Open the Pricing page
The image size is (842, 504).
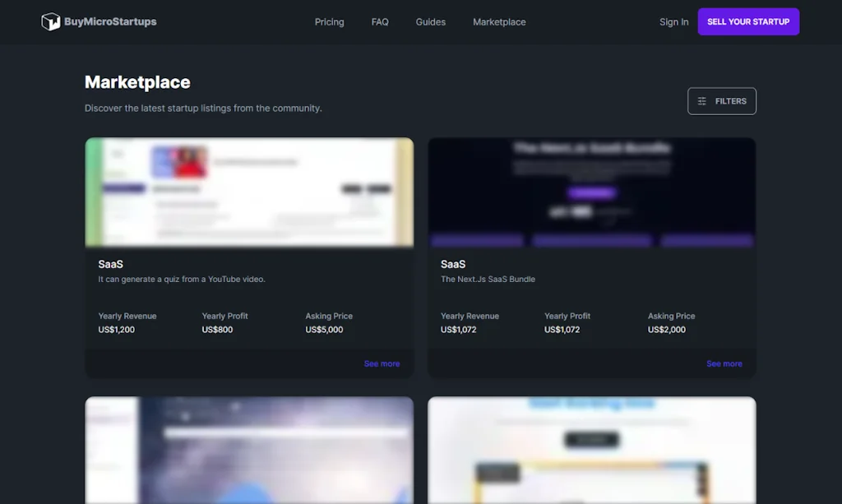(x=329, y=22)
